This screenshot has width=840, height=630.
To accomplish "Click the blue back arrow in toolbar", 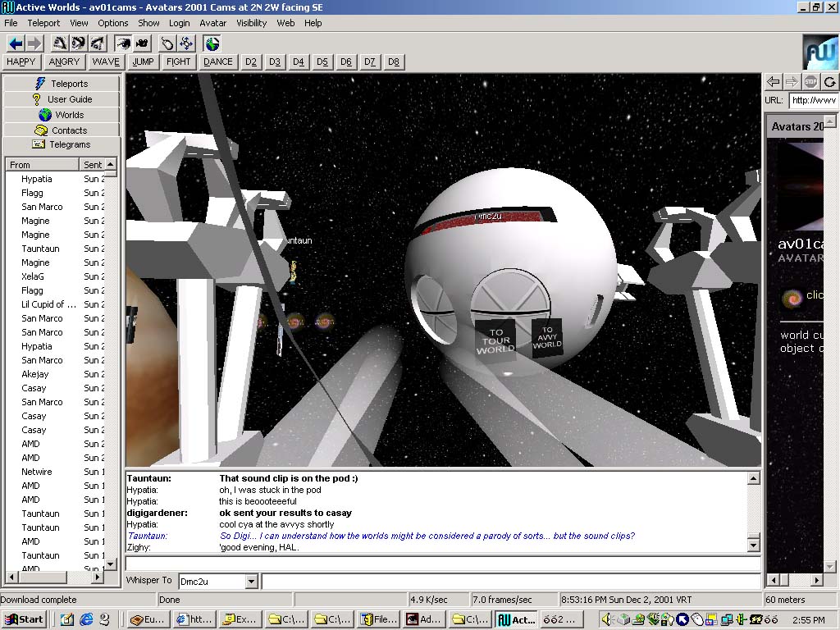I will (16, 43).
